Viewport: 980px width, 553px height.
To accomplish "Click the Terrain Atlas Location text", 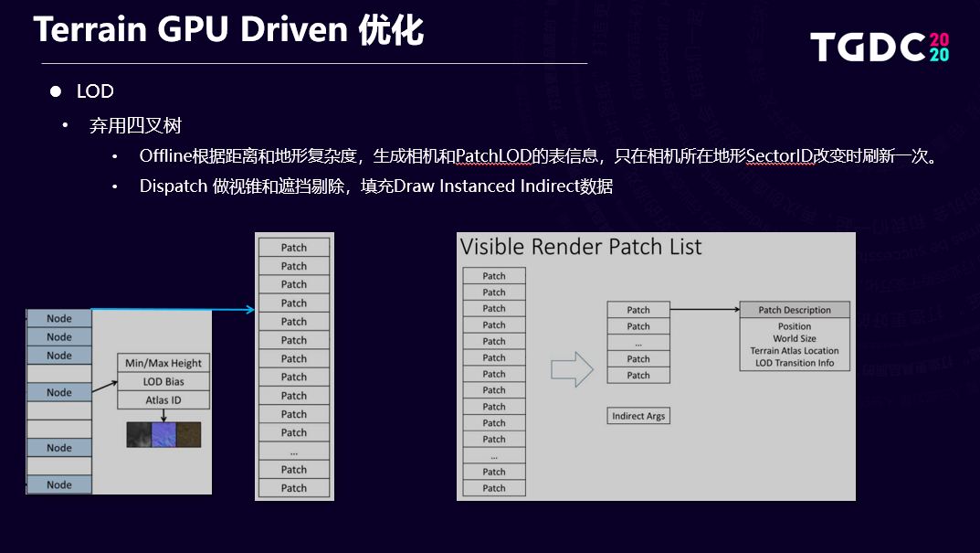I will [795, 350].
